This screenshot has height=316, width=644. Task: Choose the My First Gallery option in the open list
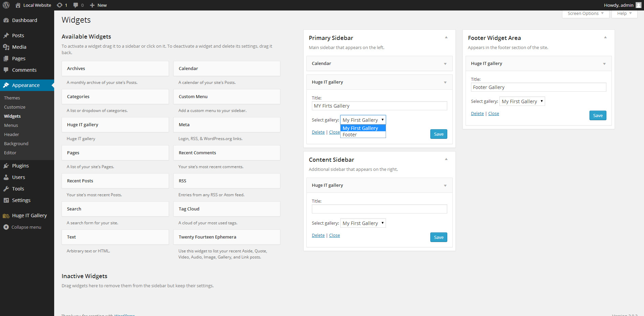coord(363,128)
